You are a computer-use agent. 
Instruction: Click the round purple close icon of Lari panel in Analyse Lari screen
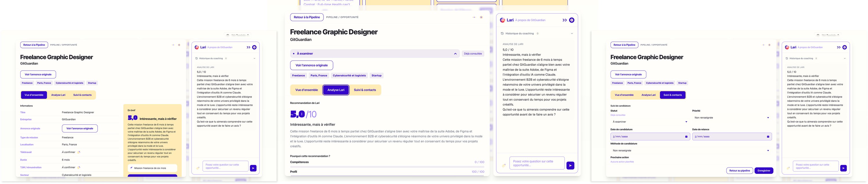pyautogui.click(x=571, y=20)
